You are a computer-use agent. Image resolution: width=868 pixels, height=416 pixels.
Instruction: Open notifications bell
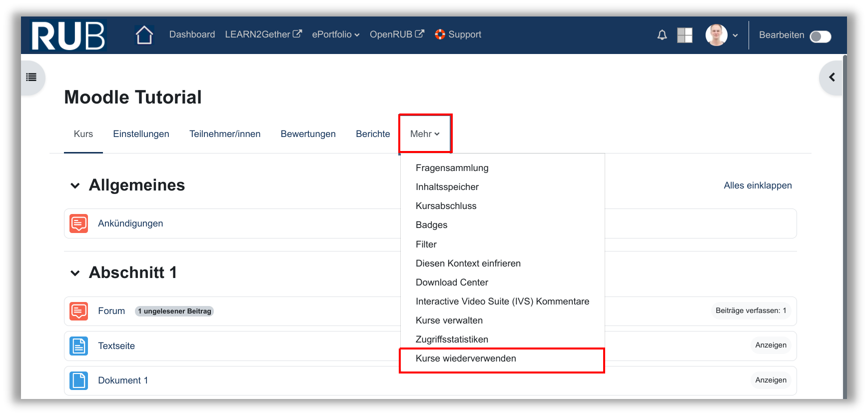(662, 35)
